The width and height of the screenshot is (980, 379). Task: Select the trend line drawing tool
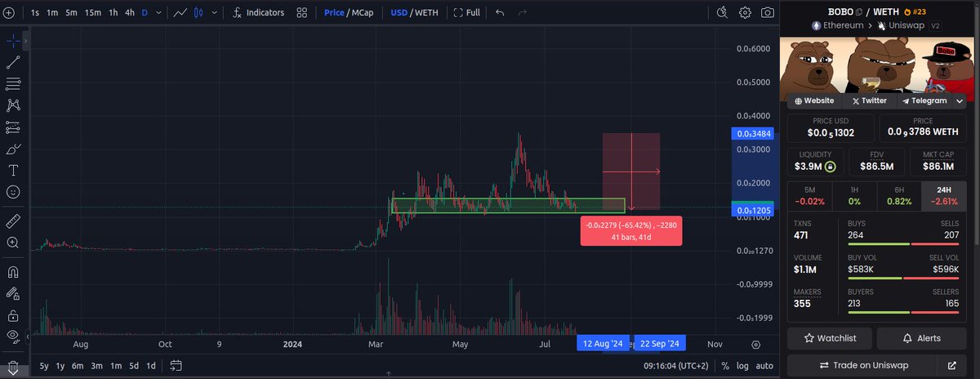pos(13,62)
